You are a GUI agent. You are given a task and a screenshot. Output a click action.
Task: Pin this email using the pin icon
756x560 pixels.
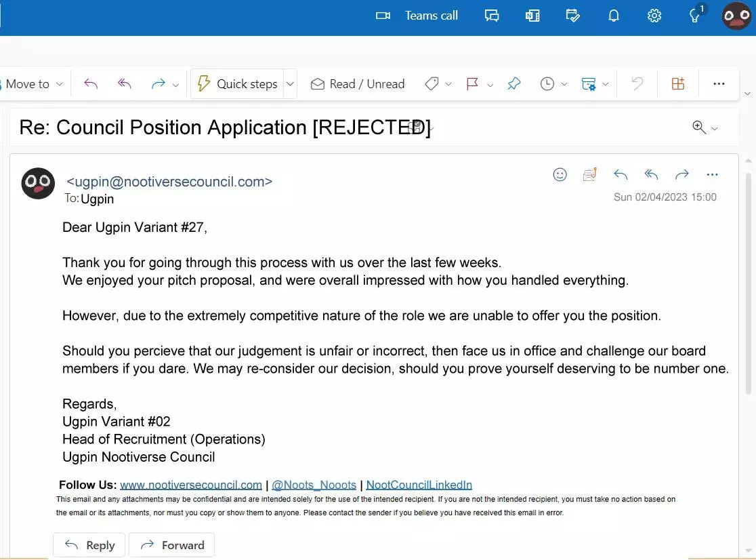[x=514, y=83]
